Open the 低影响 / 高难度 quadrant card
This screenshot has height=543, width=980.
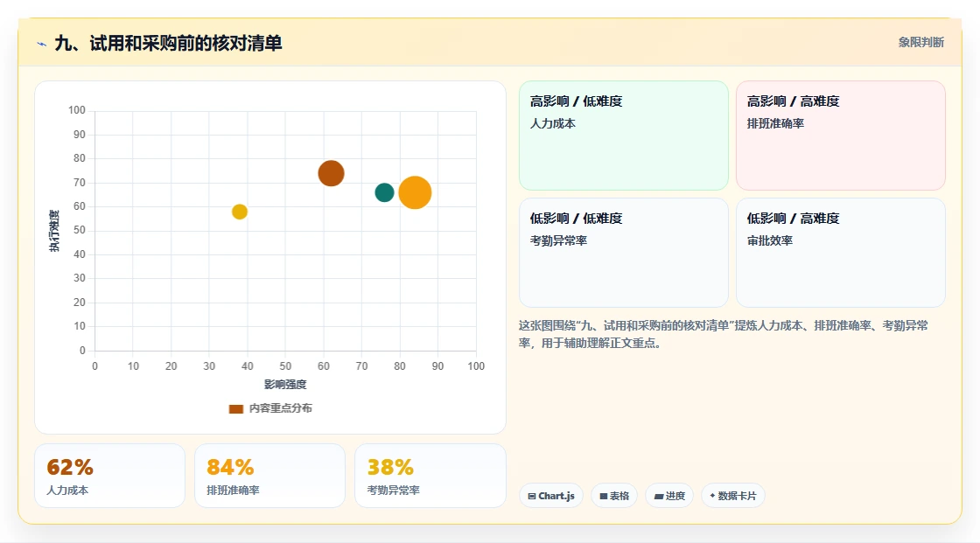pos(841,253)
